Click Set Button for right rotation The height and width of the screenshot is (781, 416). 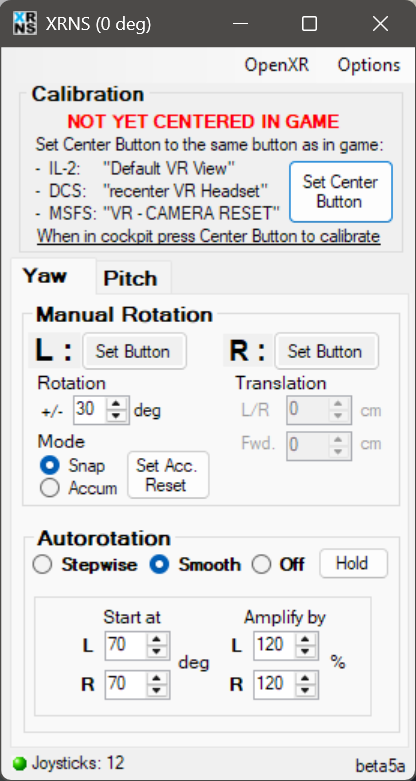(325, 351)
